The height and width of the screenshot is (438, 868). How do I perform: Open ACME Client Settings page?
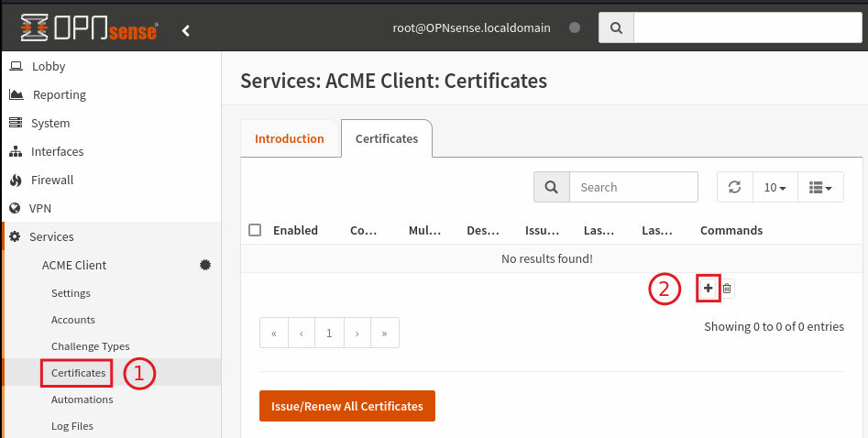71,293
